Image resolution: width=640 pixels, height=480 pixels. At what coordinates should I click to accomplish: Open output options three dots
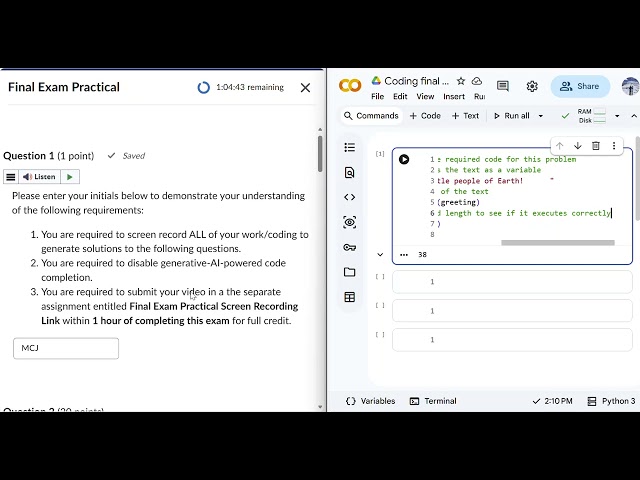(404, 255)
